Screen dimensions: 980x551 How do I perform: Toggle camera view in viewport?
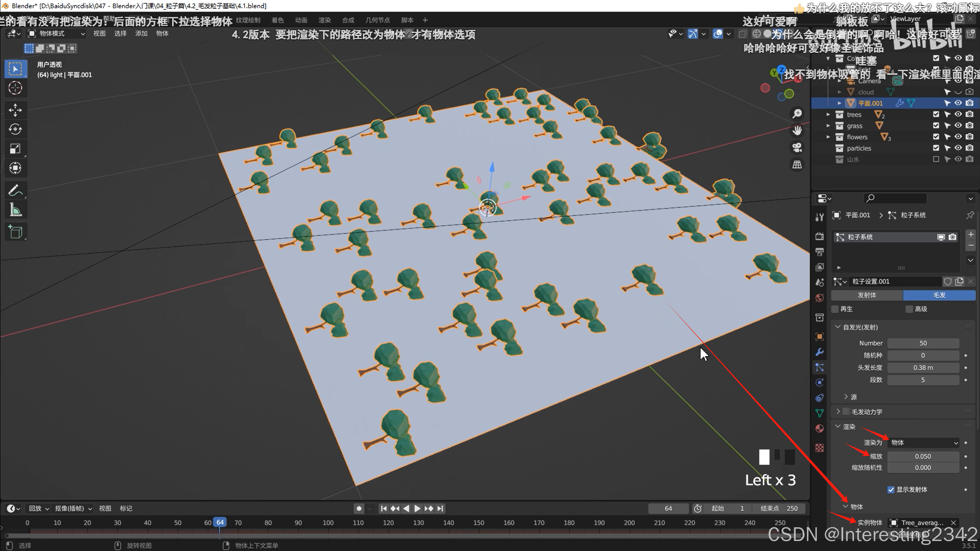click(x=797, y=148)
